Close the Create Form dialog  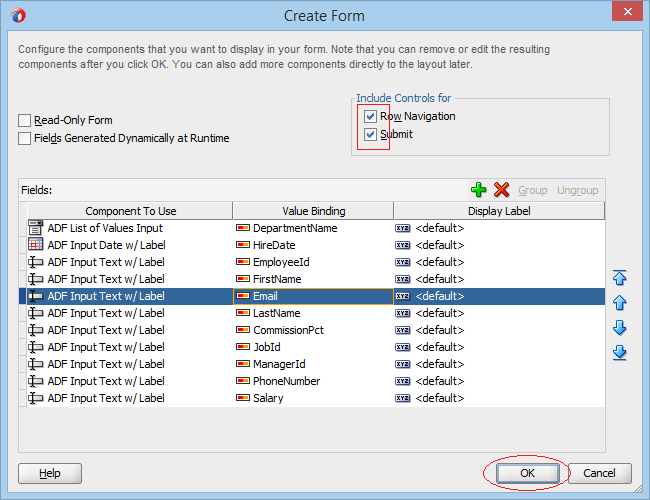coord(628,11)
